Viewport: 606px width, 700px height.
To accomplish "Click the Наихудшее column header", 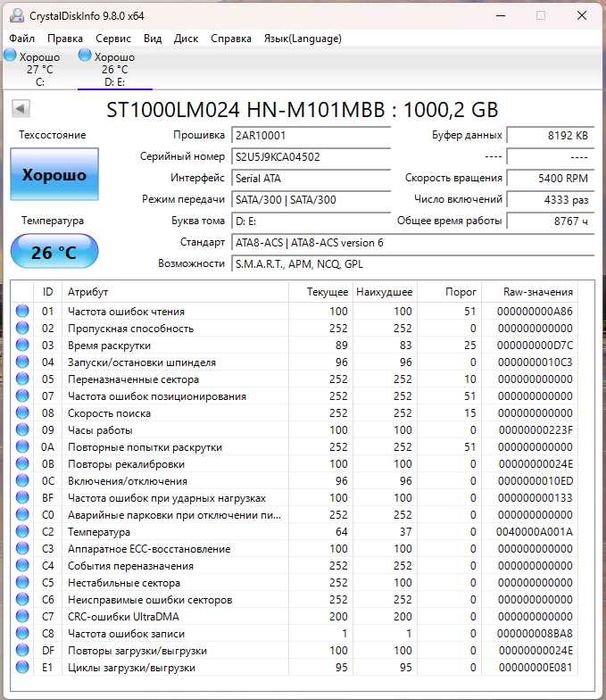I will pos(384,292).
